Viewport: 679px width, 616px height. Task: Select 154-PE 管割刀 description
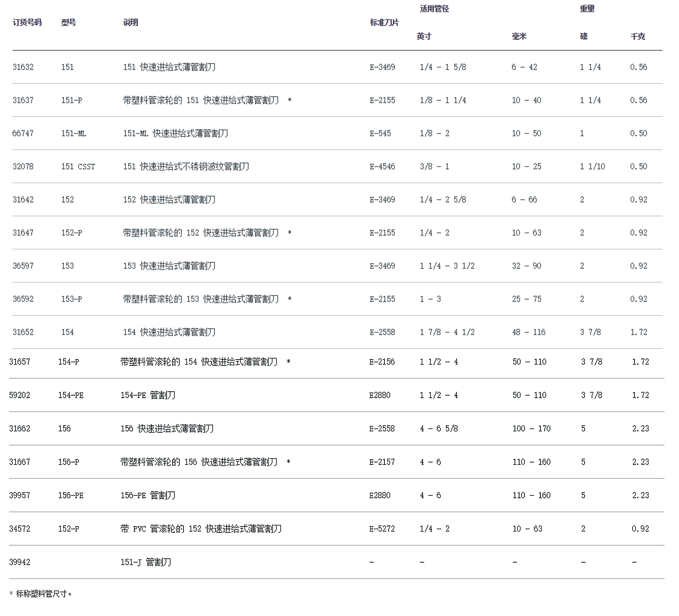click(x=148, y=395)
